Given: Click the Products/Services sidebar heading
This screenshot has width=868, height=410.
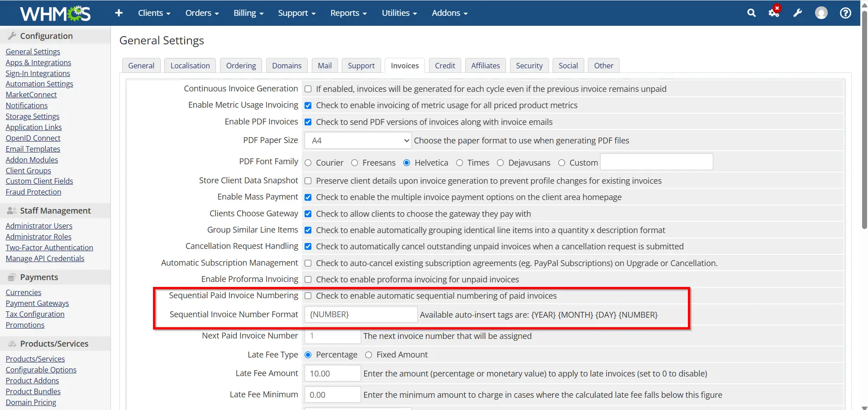Looking at the screenshot, I should [55, 343].
